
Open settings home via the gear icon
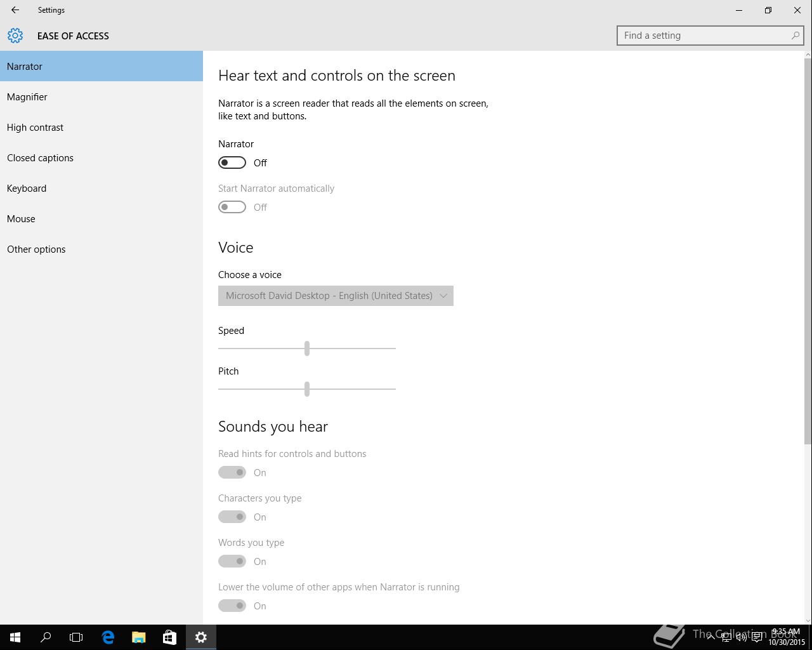click(x=15, y=36)
